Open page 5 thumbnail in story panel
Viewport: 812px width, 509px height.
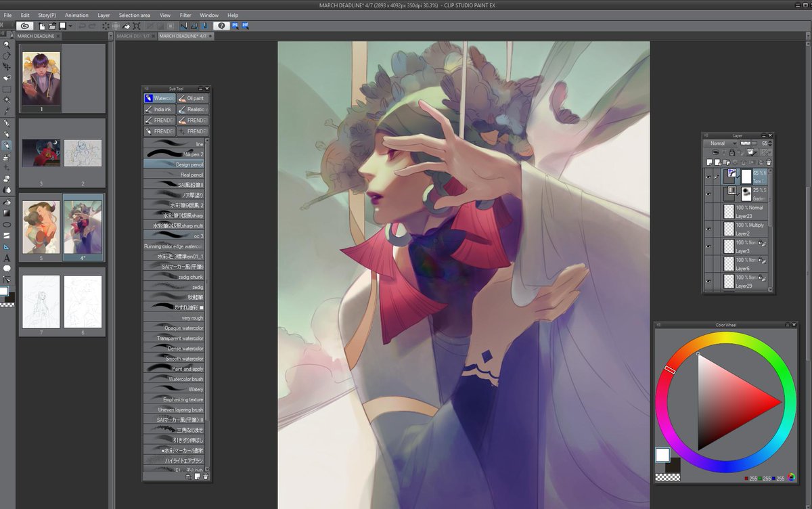point(41,227)
